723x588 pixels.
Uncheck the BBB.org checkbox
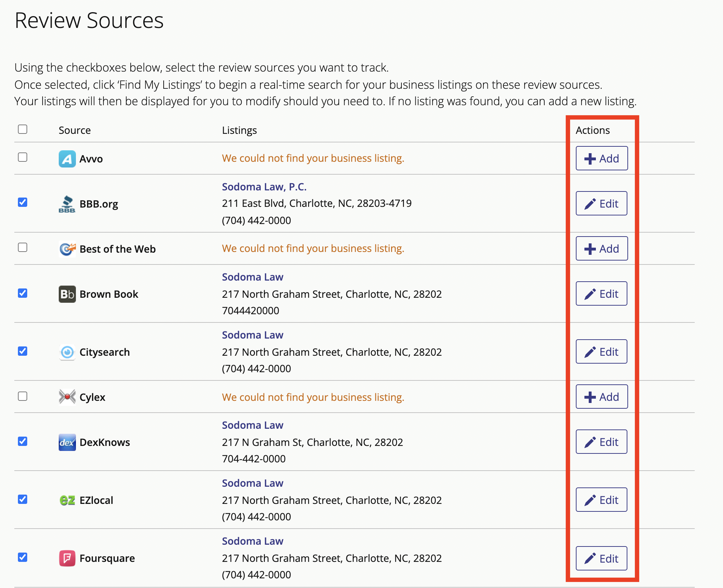[23, 202]
